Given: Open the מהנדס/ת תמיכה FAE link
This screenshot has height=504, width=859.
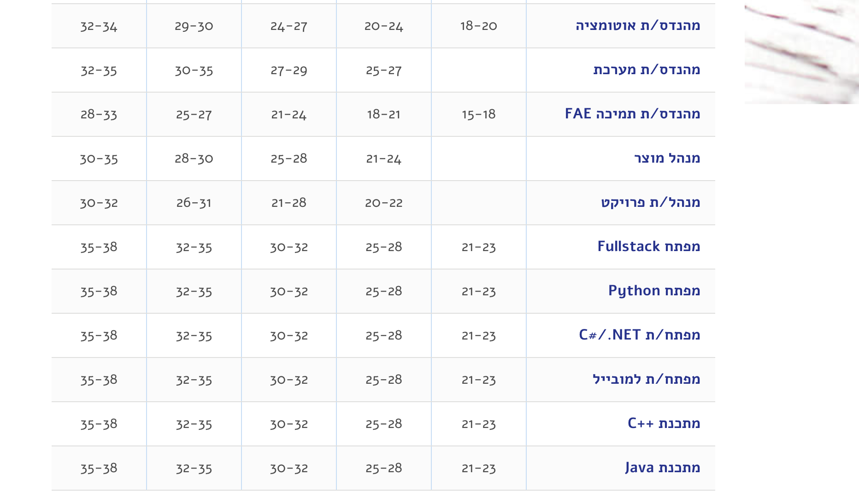Looking at the screenshot, I should (632, 114).
